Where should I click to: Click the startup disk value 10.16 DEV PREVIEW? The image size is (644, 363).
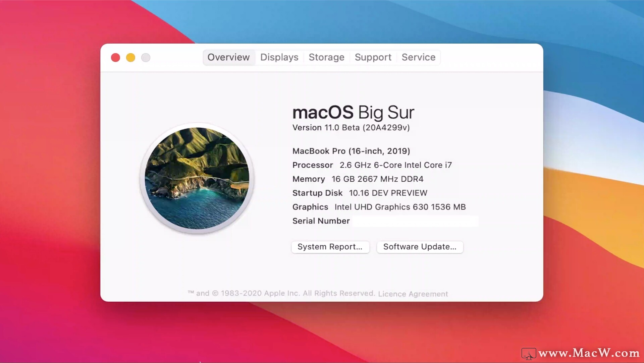pyautogui.click(x=388, y=193)
